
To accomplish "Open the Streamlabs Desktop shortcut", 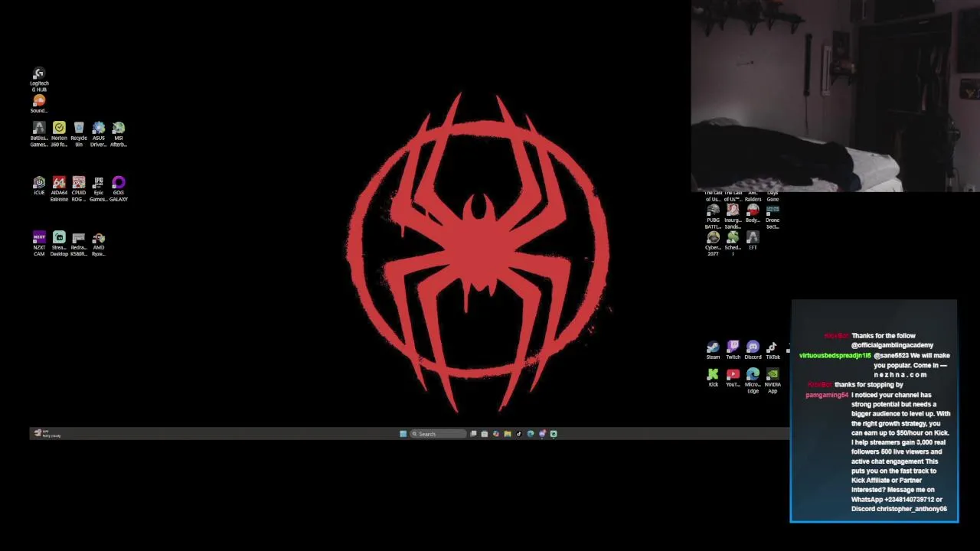I will pyautogui.click(x=59, y=244).
